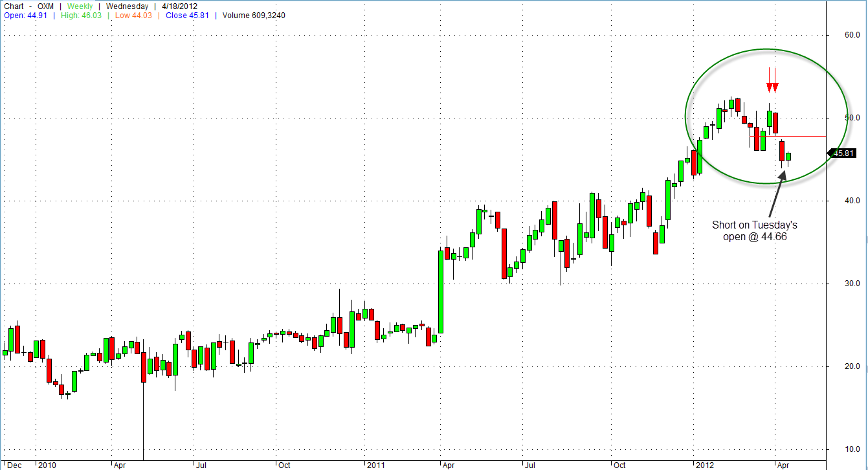The width and height of the screenshot is (868, 470).
Task: Click the date "4/18/2012" in the header
Action: [179, 6]
